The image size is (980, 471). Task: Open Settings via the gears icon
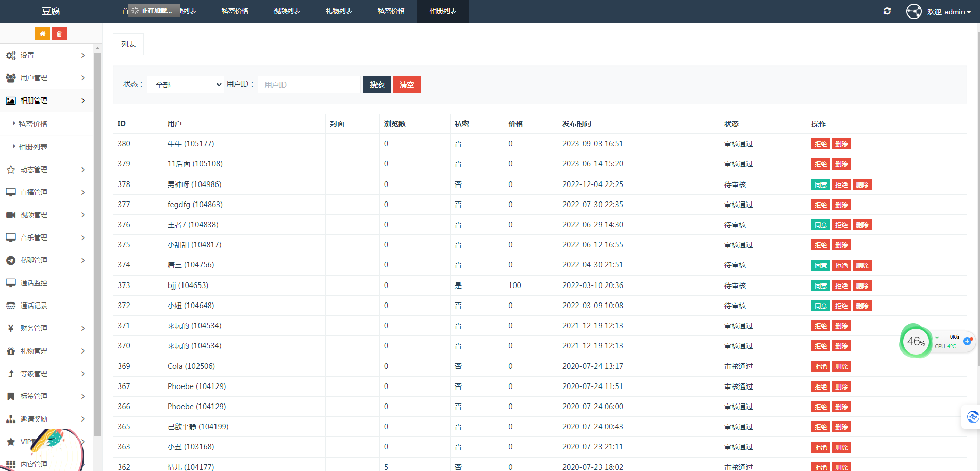[11, 55]
